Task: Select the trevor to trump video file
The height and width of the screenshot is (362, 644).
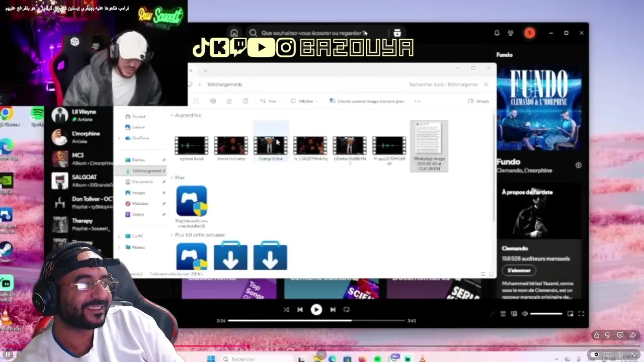Action: [231, 148]
